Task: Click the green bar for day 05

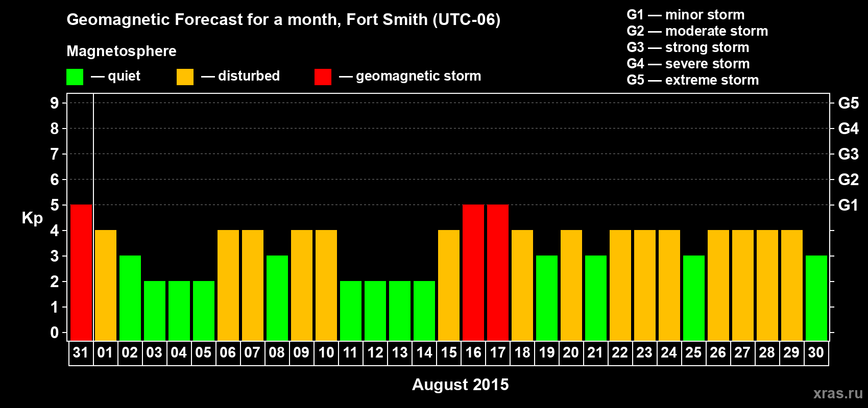Action: (204, 311)
